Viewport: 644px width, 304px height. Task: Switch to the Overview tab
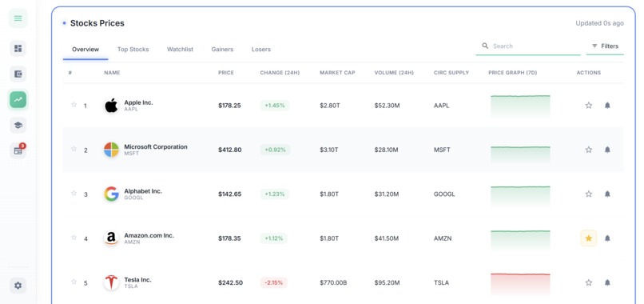coord(85,50)
